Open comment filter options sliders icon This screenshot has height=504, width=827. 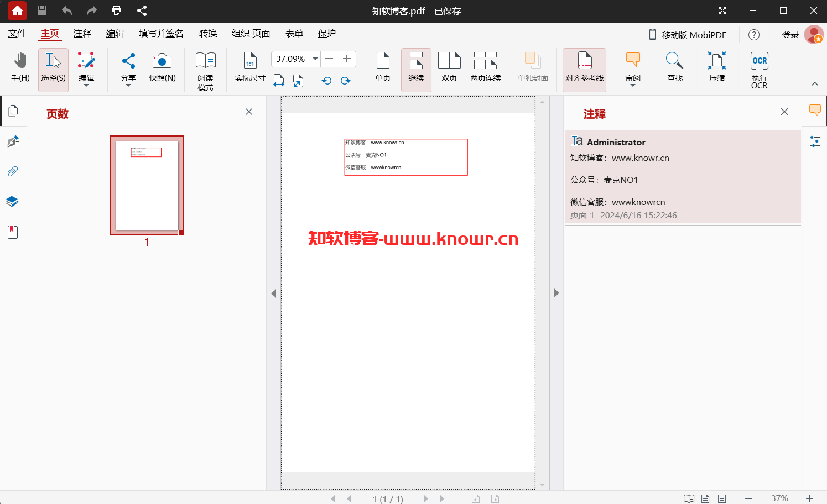(x=815, y=141)
